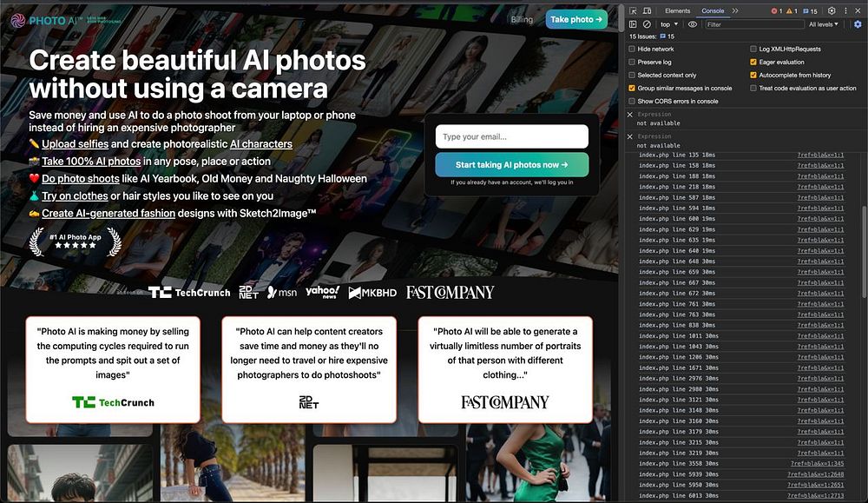Open the AI characters link

point(260,144)
